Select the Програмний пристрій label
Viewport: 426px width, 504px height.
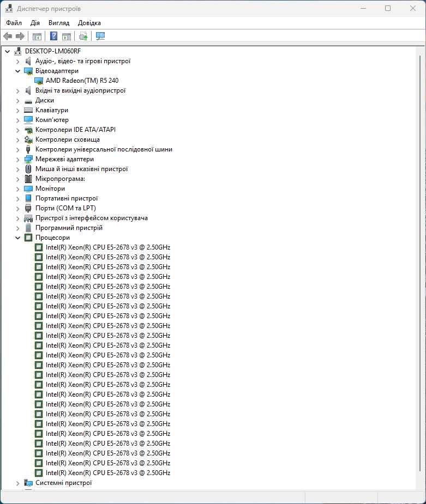pyautogui.click(x=69, y=228)
